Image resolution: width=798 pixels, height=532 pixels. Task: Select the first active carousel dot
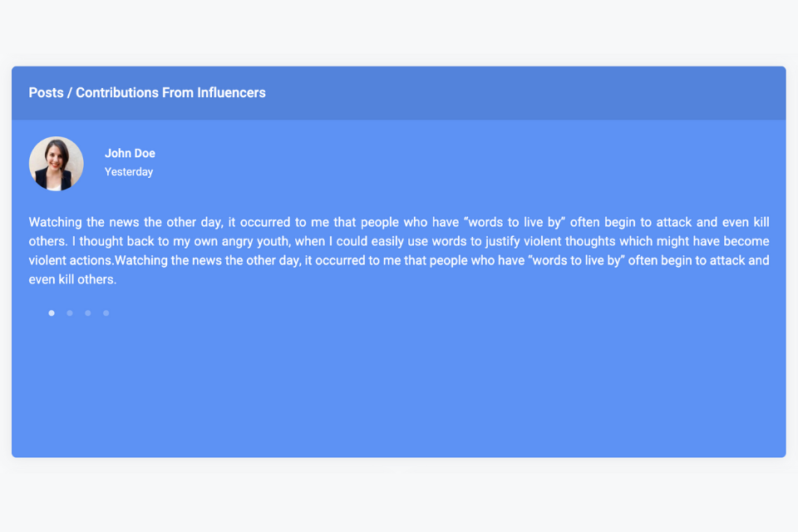tap(52, 313)
